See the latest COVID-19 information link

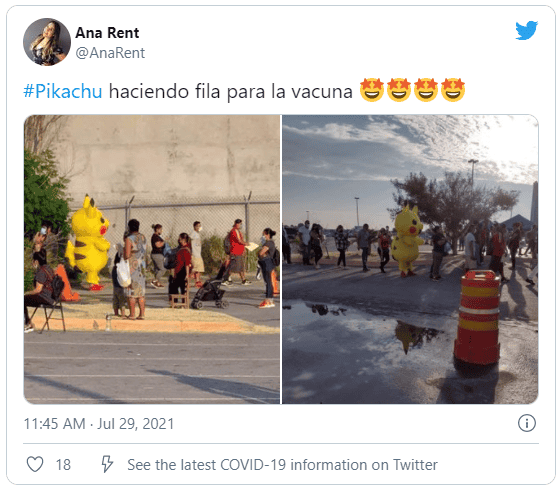(282, 465)
